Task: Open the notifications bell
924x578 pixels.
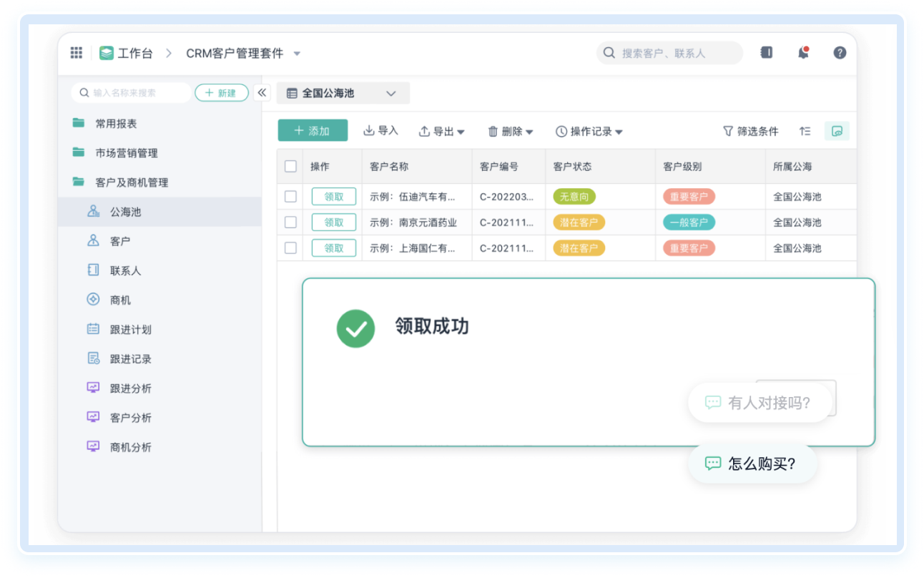Action: [803, 52]
